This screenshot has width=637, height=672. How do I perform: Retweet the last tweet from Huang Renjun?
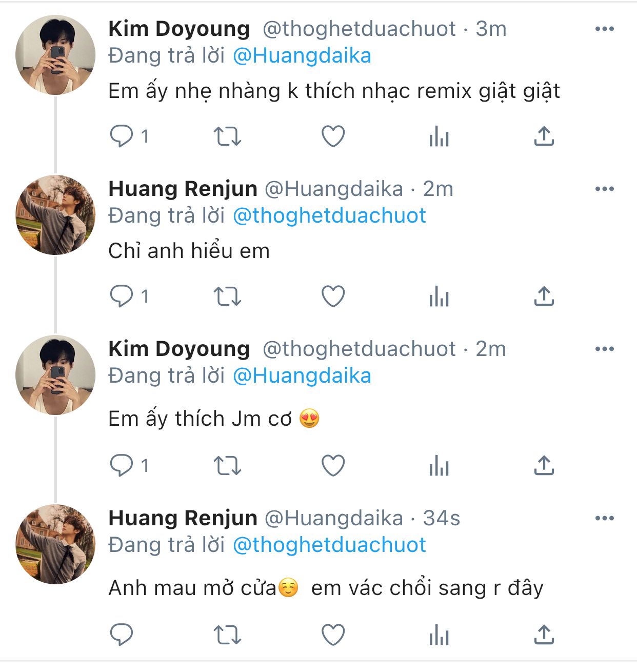coord(227,635)
